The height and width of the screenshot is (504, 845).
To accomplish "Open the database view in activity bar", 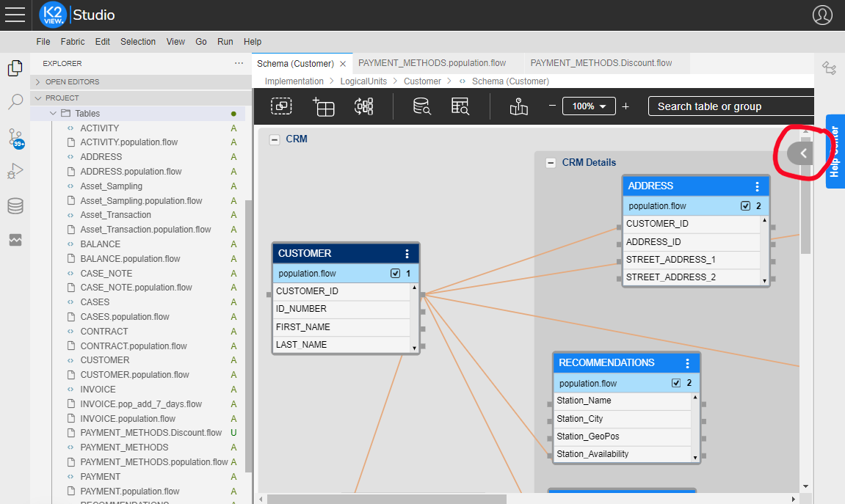I will (15, 206).
